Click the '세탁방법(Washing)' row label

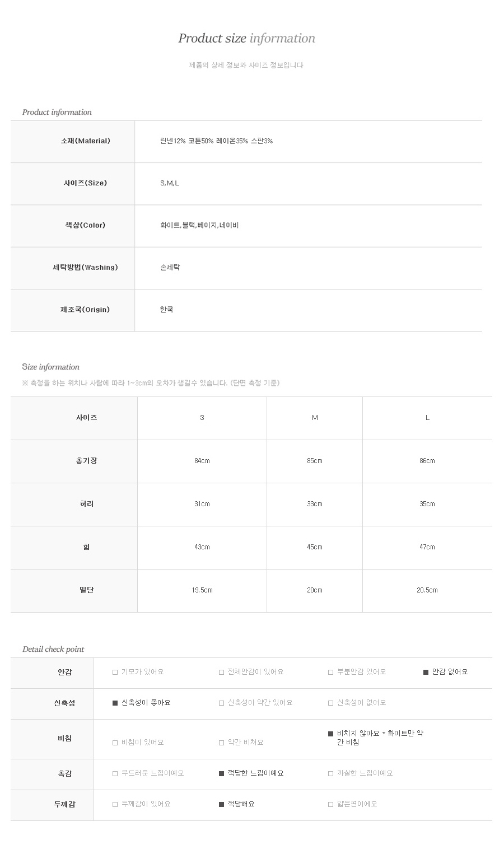coord(85,268)
